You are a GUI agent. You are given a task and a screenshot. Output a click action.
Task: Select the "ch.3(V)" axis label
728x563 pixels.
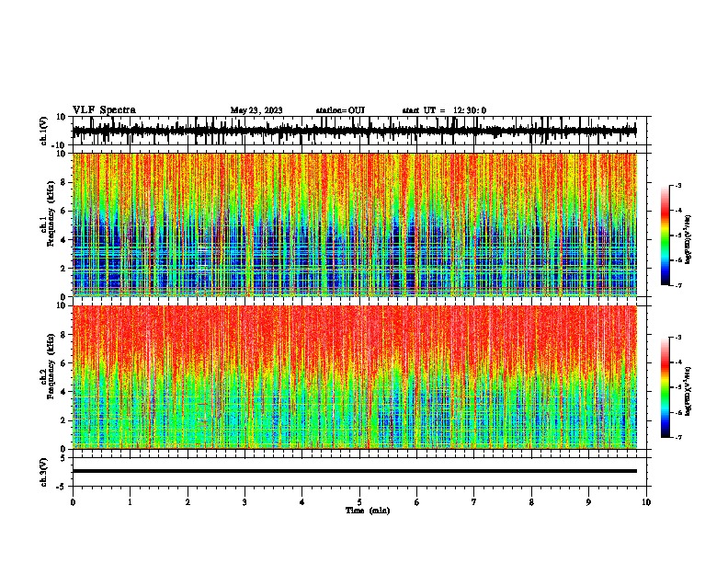click(x=44, y=472)
